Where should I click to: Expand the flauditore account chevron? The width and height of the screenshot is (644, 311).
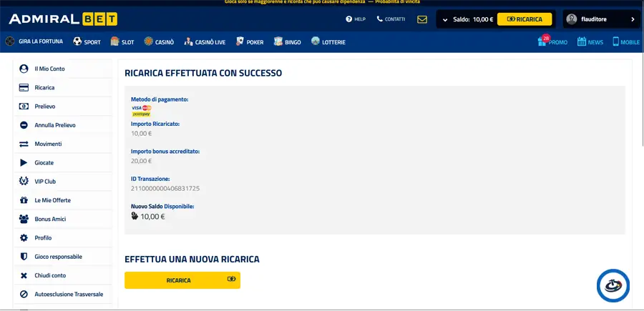633,19
